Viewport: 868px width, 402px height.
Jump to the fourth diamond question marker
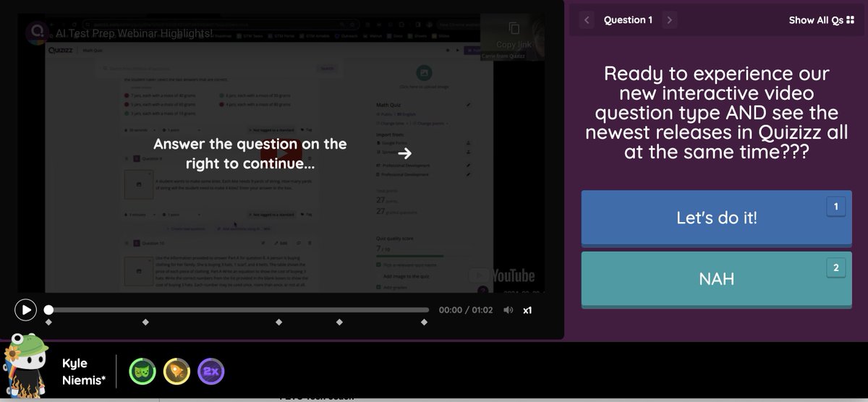click(x=339, y=322)
